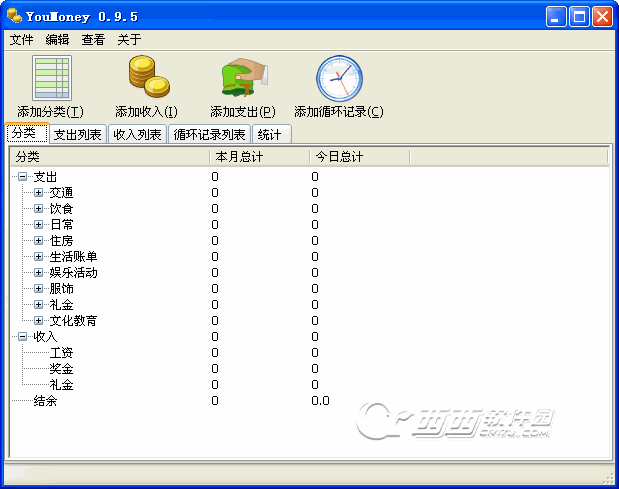Select the 交通 row label
The height and width of the screenshot is (489, 619).
point(61,193)
